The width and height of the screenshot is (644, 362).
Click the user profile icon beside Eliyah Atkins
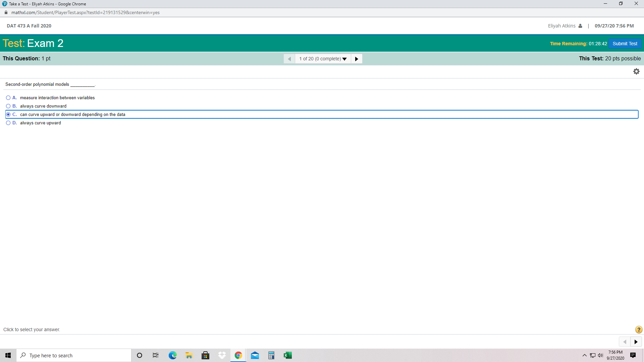click(580, 26)
